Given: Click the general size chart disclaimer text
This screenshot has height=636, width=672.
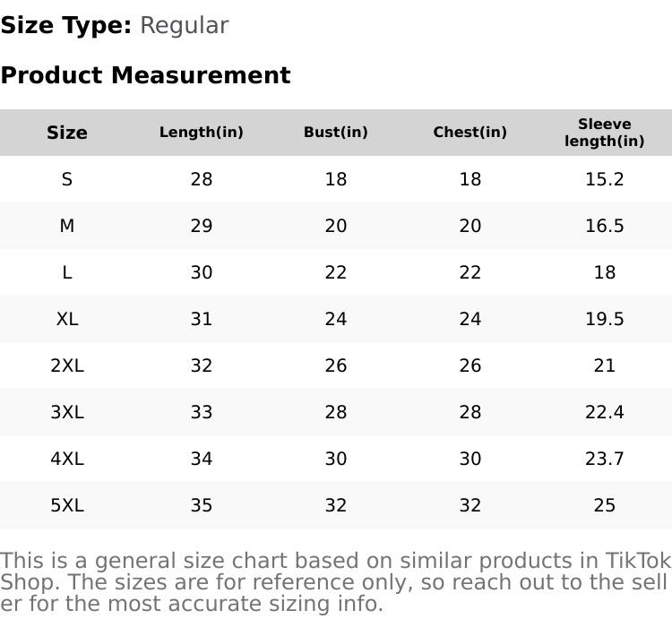Looking at the screenshot, I should (335, 582).
